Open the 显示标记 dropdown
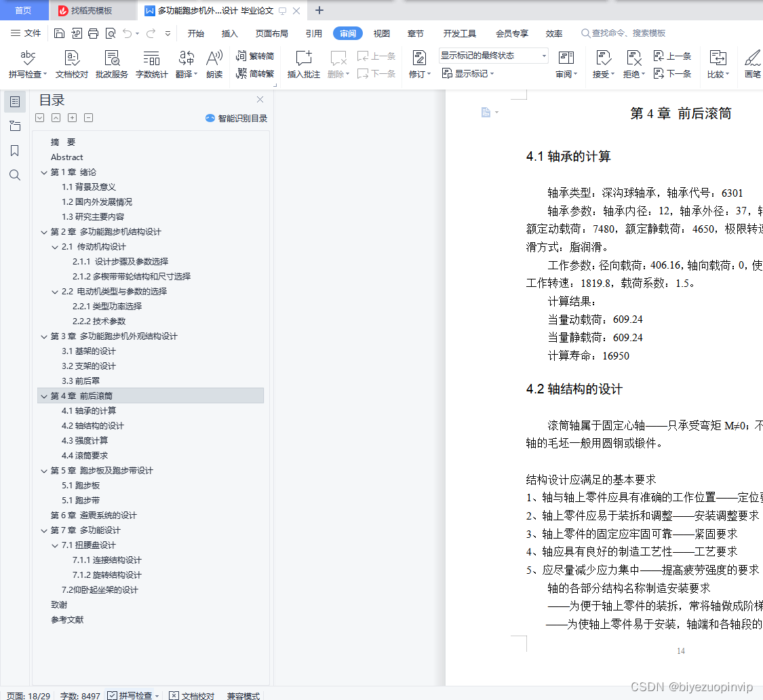Screen dimensions: 763x700 [x=468, y=73]
